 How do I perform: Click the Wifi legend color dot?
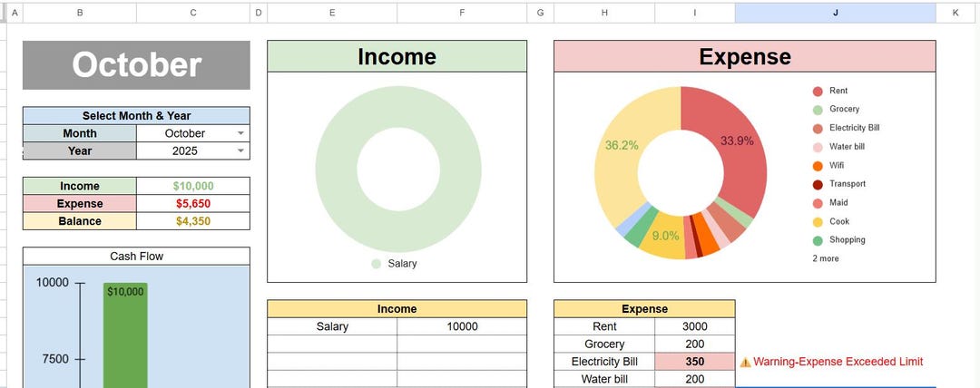coord(818,166)
